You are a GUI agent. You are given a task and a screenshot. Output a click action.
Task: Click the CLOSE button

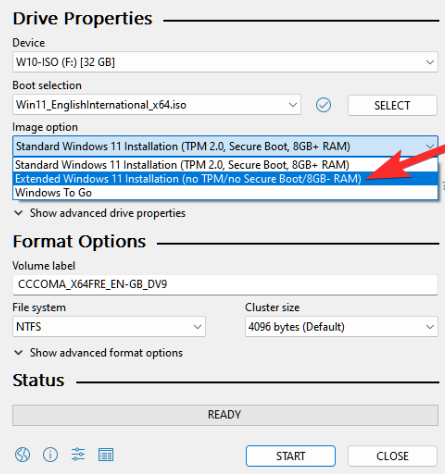(392, 456)
